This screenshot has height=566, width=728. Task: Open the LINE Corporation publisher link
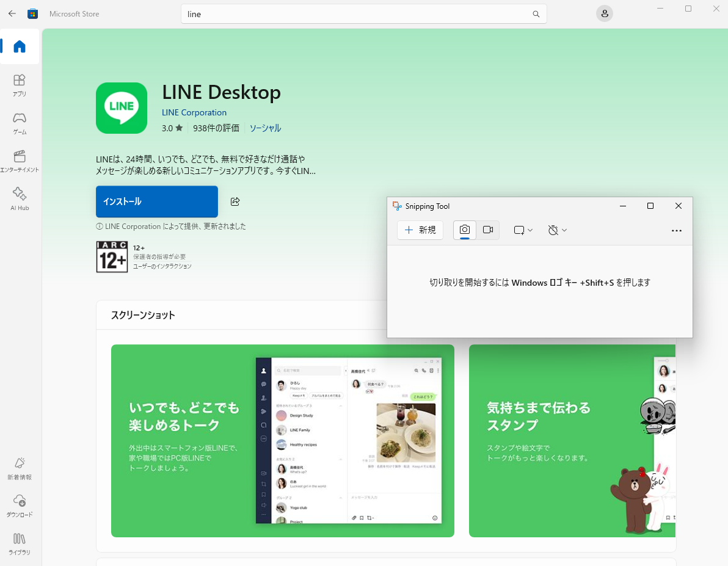(194, 112)
